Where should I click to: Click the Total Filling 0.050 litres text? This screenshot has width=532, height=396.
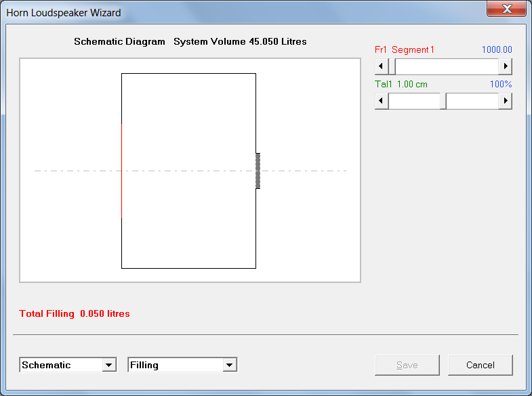coord(75,313)
